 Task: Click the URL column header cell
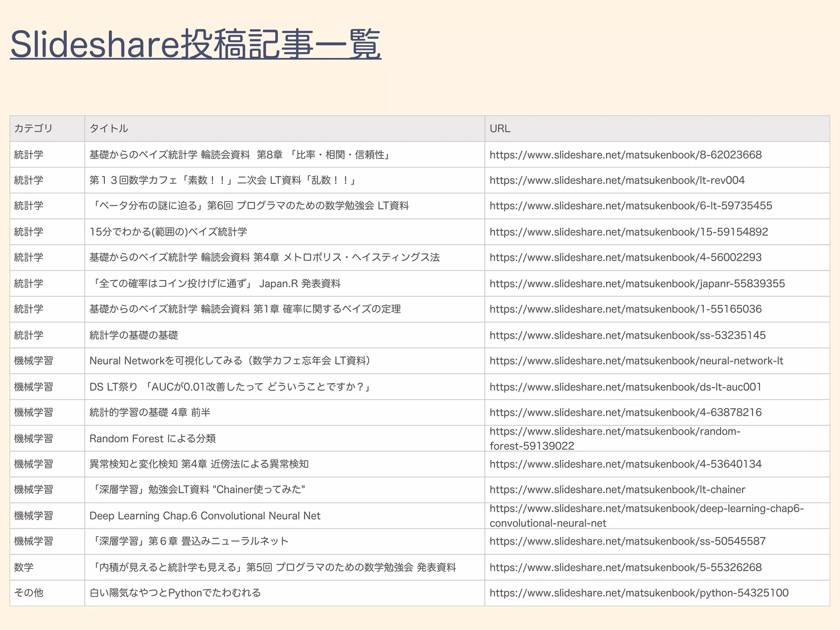500,128
